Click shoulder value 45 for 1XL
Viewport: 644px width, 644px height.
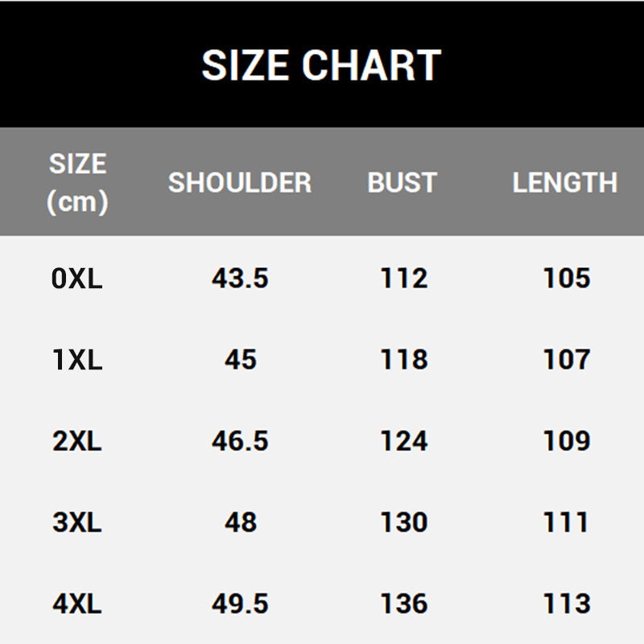pyautogui.click(x=240, y=360)
